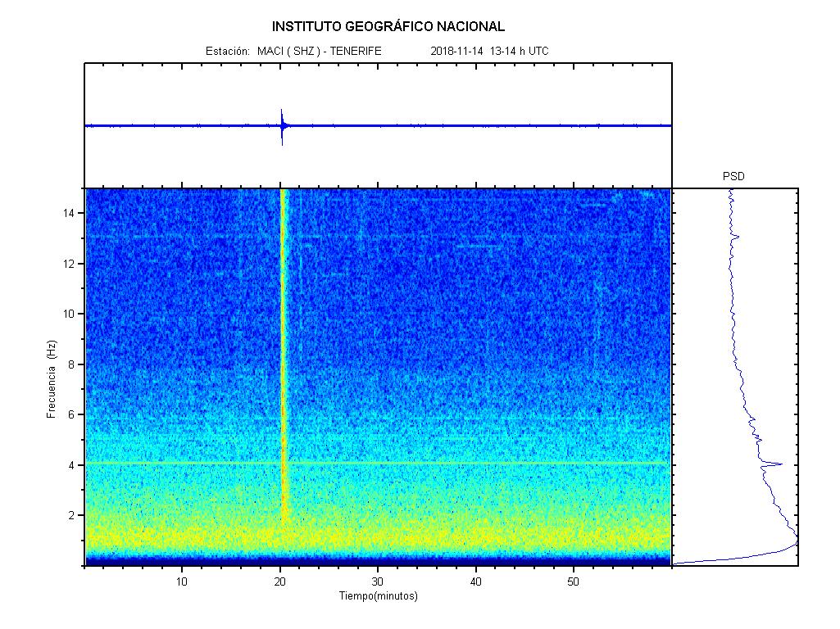
Task: Select the PSD panel title label
Action: tap(733, 176)
